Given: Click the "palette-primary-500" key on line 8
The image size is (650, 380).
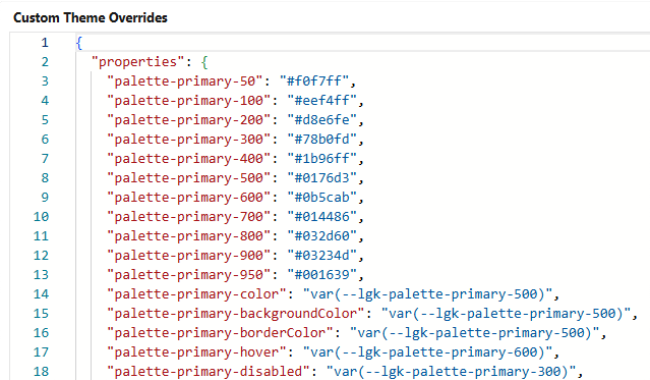Looking at the screenshot, I should (189, 178).
